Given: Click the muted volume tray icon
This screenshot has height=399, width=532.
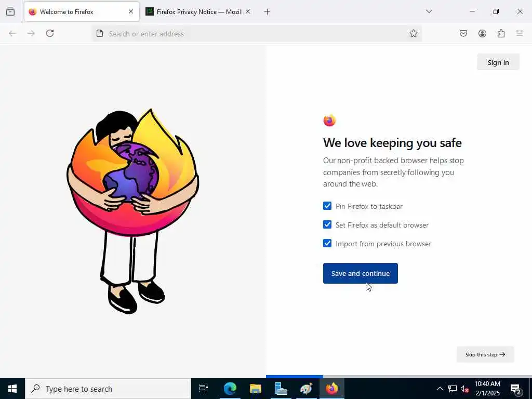Looking at the screenshot, I should coord(464,389).
